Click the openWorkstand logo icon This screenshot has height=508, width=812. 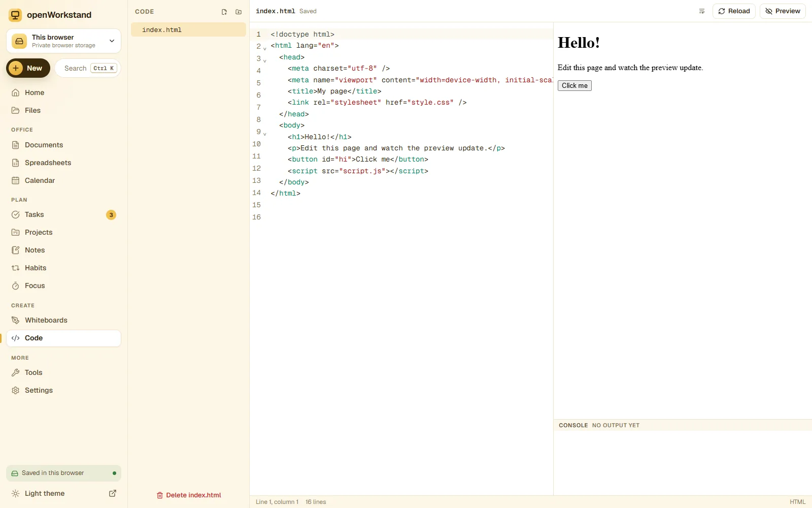click(x=15, y=15)
